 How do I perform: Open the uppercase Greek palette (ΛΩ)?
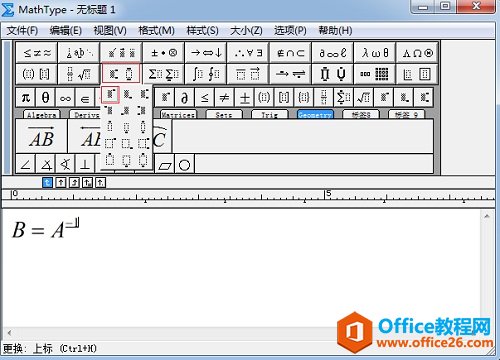(417, 53)
